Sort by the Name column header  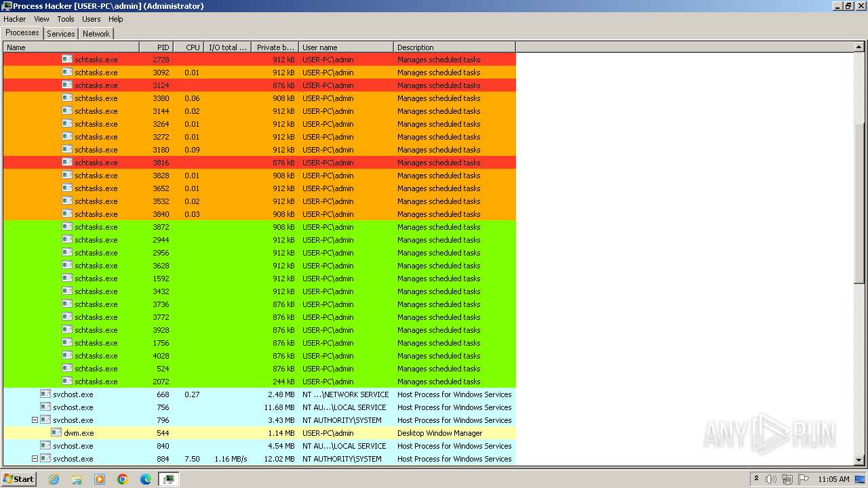click(x=71, y=47)
